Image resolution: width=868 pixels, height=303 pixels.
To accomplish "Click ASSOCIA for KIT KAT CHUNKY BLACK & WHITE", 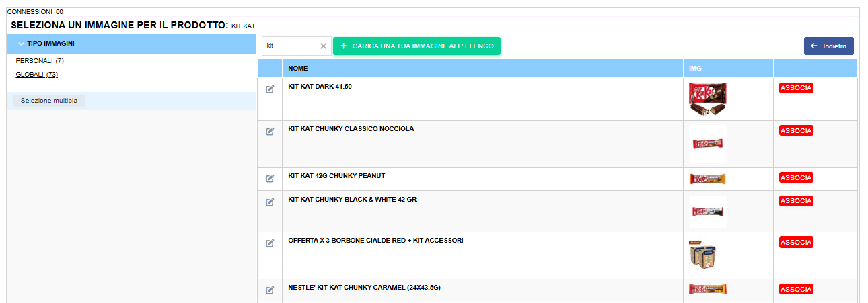I will pos(796,200).
